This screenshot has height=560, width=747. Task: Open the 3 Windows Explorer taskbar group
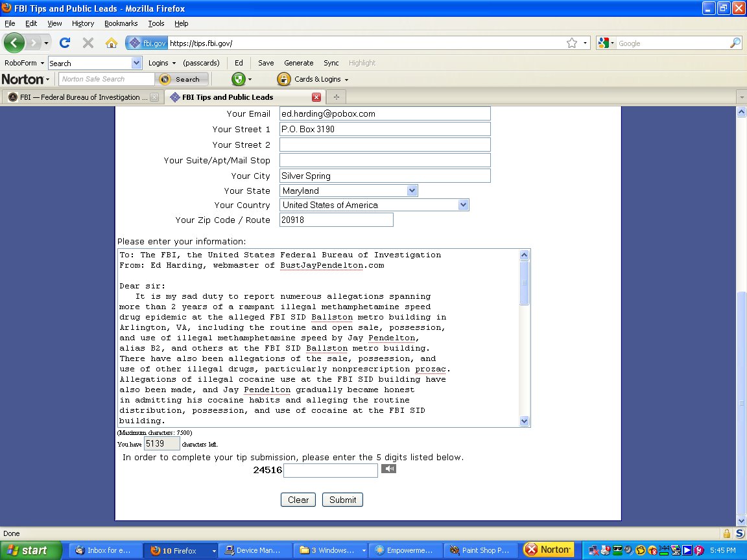click(331, 550)
